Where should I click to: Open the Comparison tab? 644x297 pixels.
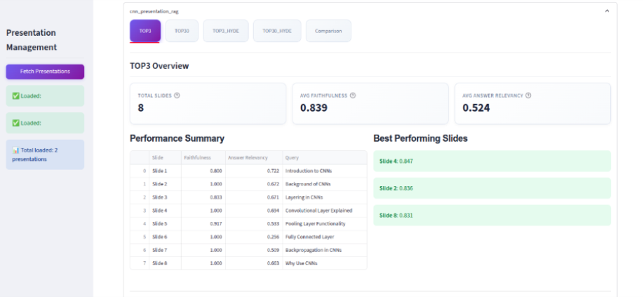pyautogui.click(x=328, y=31)
